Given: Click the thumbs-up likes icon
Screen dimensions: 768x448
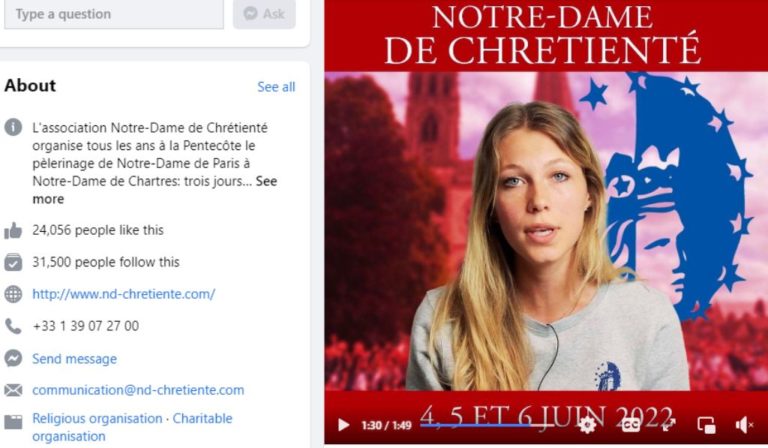Looking at the screenshot, I should pyautogui.click(x=13, y=230).
